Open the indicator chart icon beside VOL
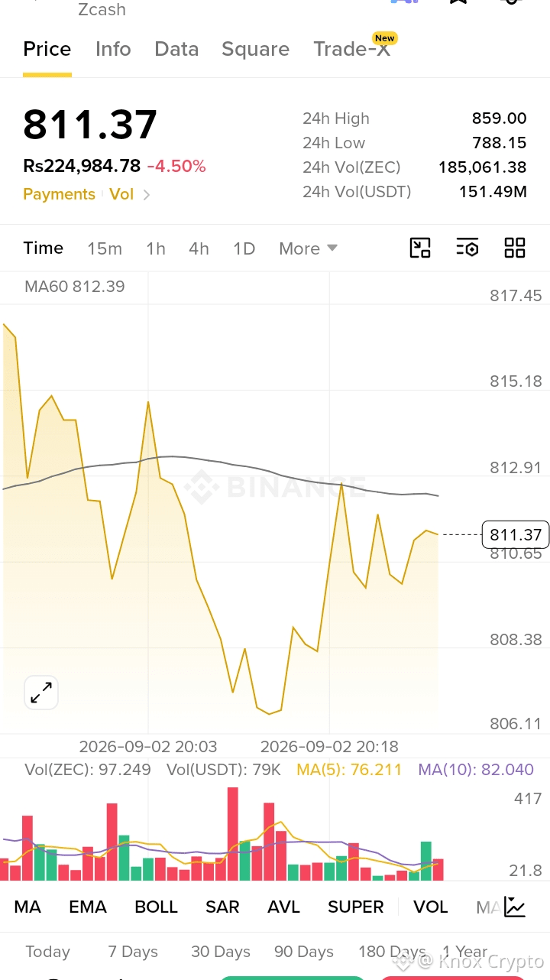The image size is (550, 980). (x=515, y=907)
